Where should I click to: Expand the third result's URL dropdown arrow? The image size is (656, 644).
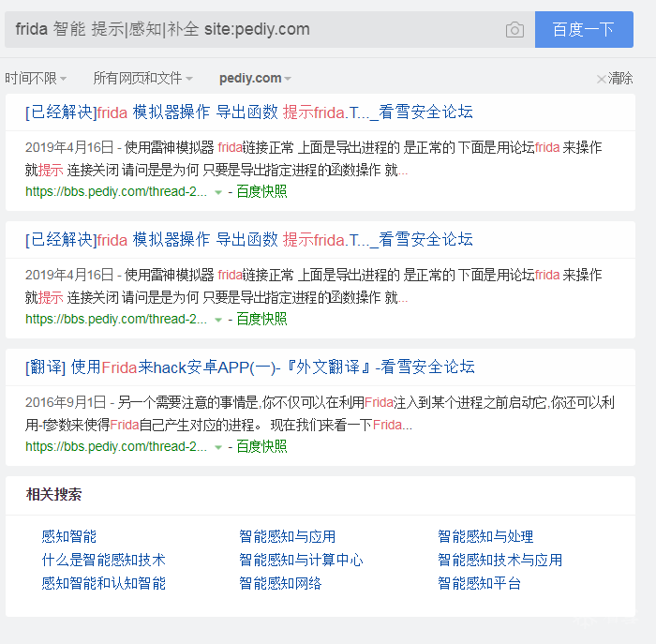218,448
